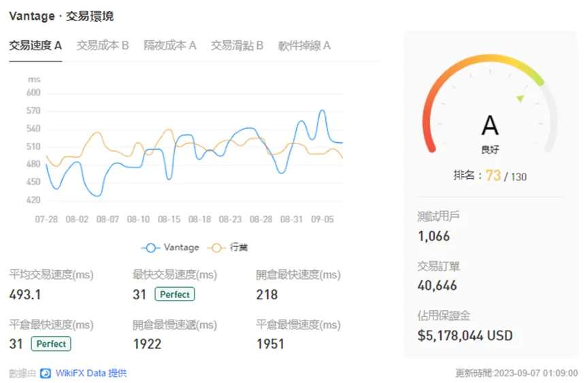
Task: Click the Perfect badge under 平倉最快速度
Action: click(51, 344)
